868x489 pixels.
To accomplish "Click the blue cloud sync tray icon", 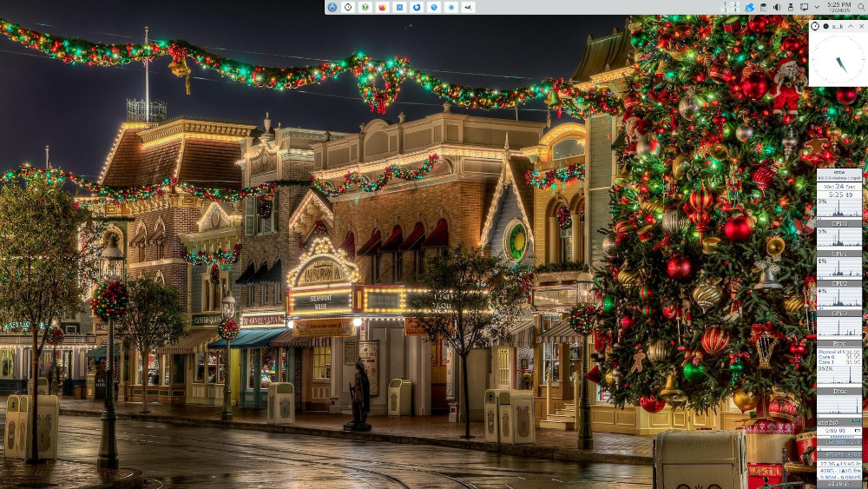I will [749, 7].
